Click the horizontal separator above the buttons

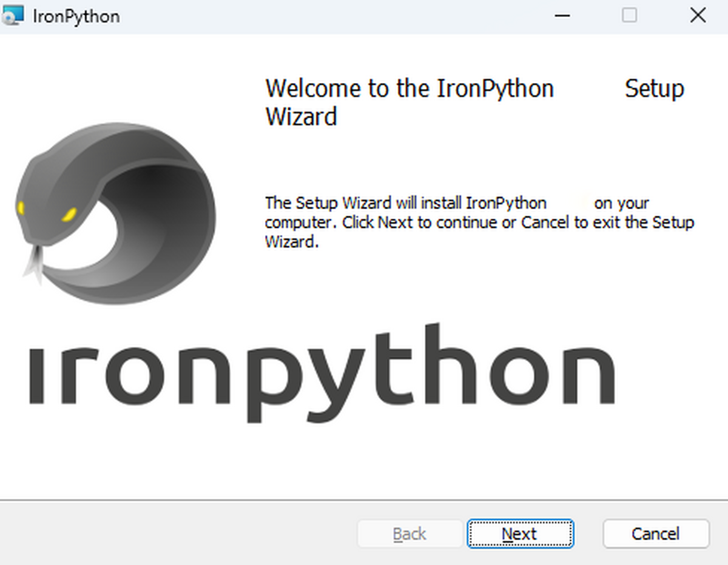(364, 501)
